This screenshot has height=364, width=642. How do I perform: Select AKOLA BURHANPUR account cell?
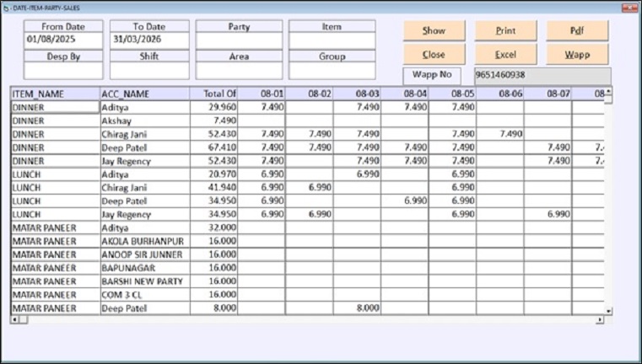(145, 241)
